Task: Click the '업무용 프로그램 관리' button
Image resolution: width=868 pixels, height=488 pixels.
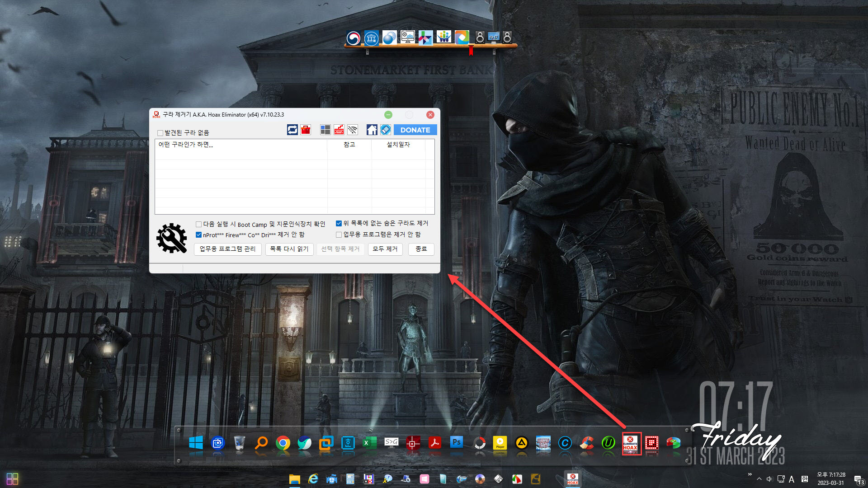Action: tap(227, 249)
